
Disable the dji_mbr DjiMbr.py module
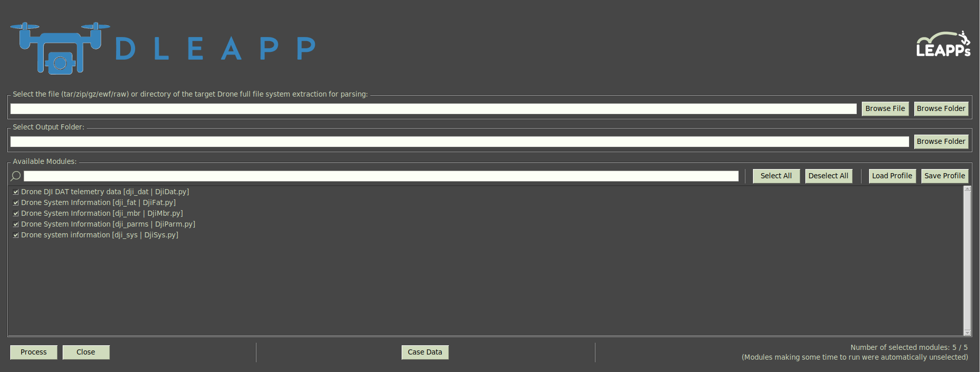(x=16, y=214)
